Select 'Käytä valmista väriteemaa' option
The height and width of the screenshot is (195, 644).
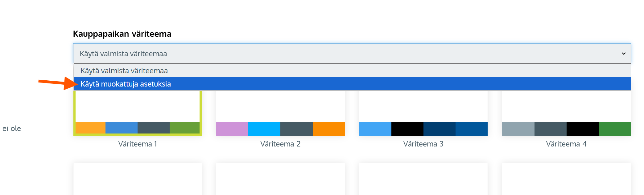pos(124,71)
